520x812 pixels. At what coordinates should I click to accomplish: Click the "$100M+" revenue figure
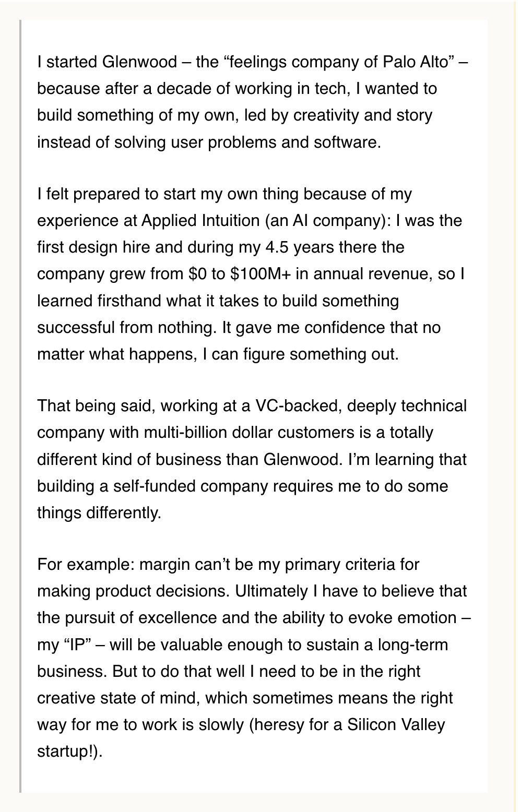259,274
